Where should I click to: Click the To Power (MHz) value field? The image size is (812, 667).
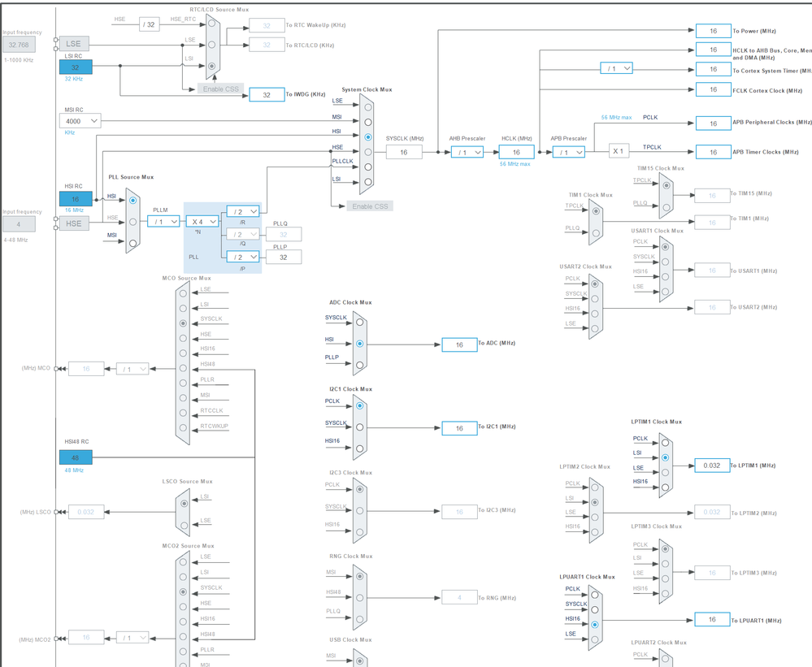click(713, 31)
